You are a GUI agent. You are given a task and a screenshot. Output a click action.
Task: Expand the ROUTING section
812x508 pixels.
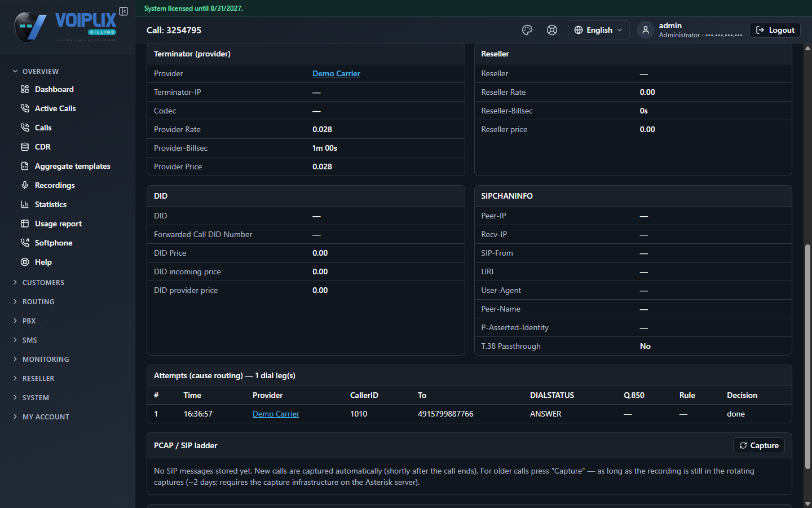38,301
